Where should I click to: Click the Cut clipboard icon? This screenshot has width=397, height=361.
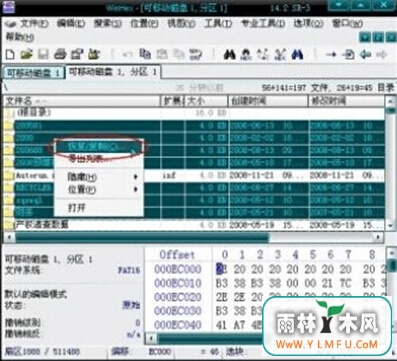[162, 54]
